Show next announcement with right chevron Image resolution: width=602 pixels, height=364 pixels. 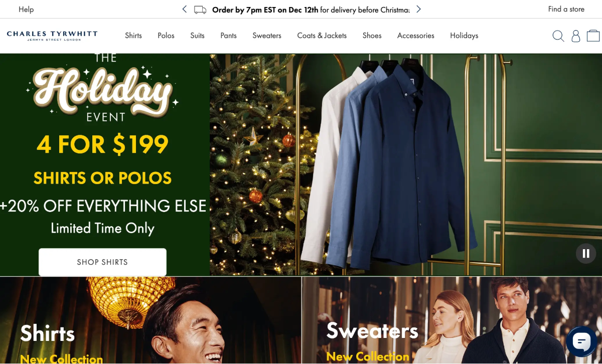[419, 9]
